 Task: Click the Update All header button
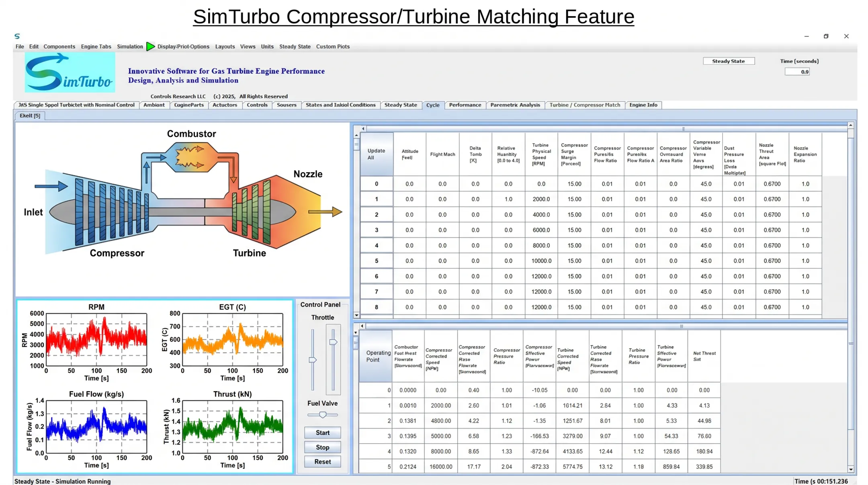click(377, 154)
